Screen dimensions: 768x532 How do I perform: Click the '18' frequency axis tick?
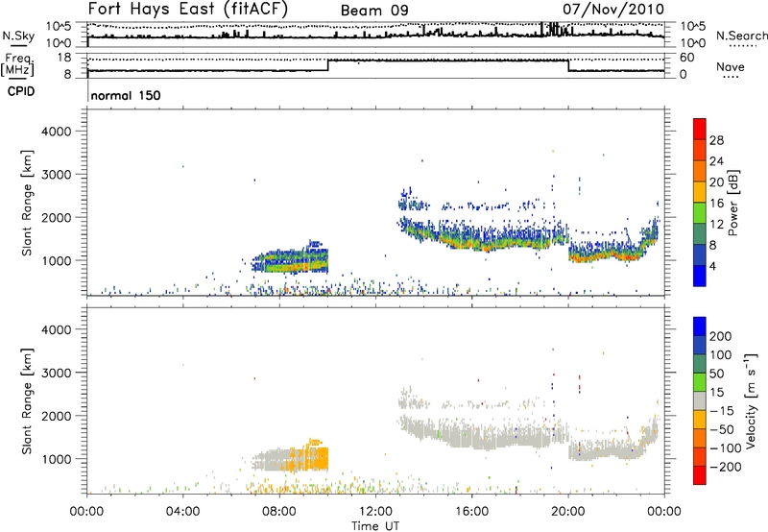pyautogui.click(x=64, y=58)
